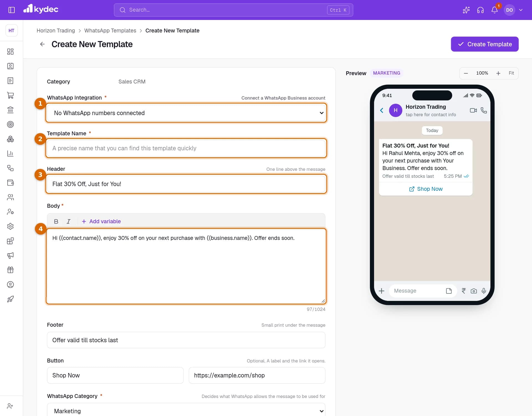Apply italic formatting in Body toolbar
Viewport: 532px width, 416px height.
click(x=68, y=221)
